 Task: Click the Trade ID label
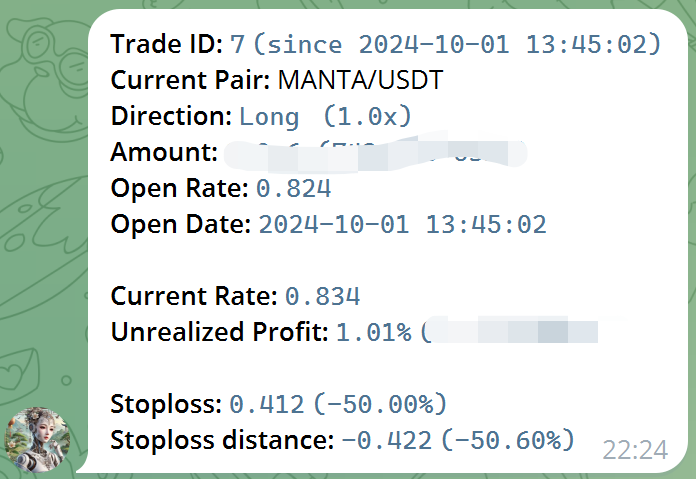166,44
